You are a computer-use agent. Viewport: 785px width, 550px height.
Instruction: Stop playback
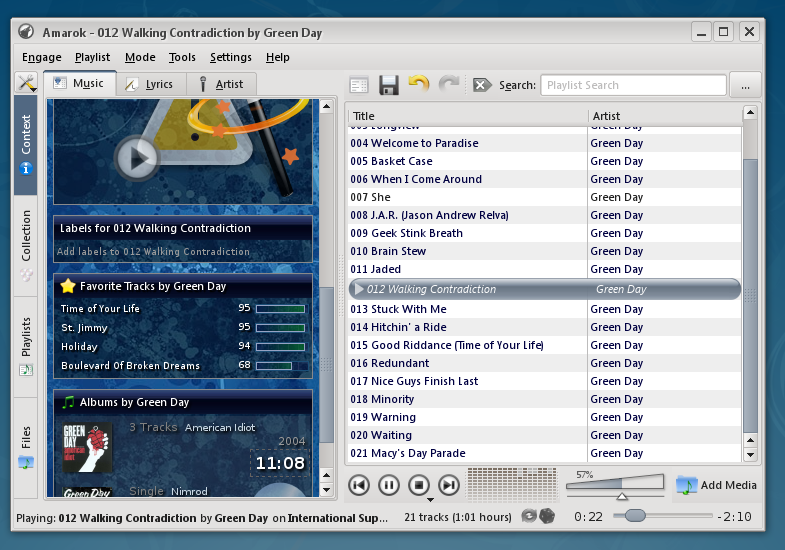pos(419,485)
